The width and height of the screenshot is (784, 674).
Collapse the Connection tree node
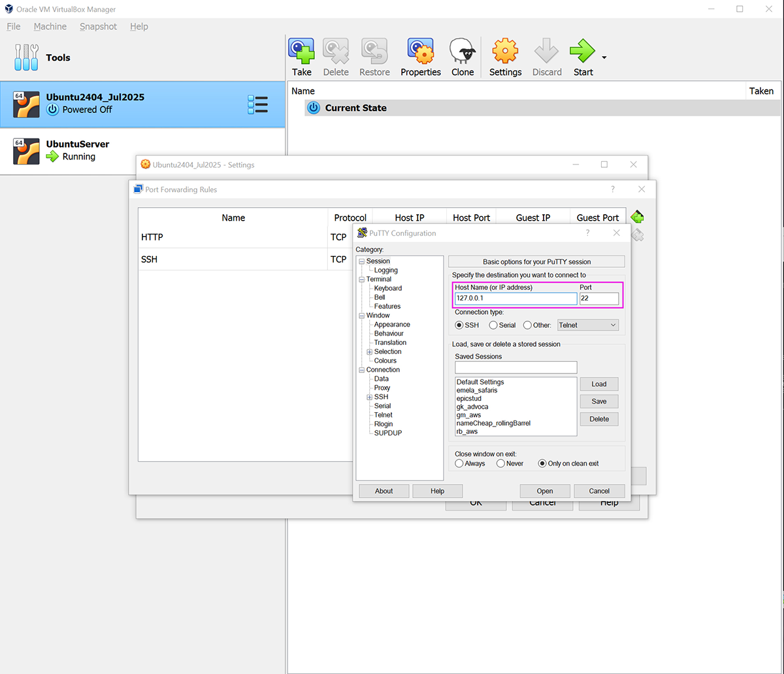click(361, 370)
